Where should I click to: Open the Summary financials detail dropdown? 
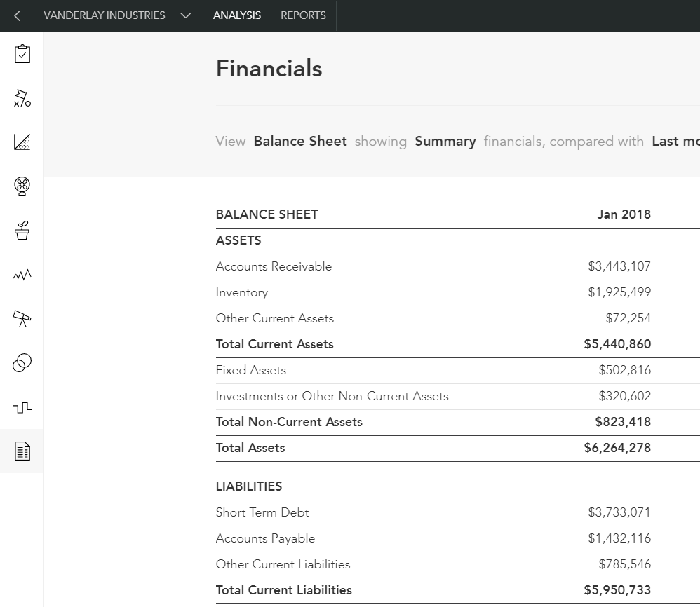point(445,142)
